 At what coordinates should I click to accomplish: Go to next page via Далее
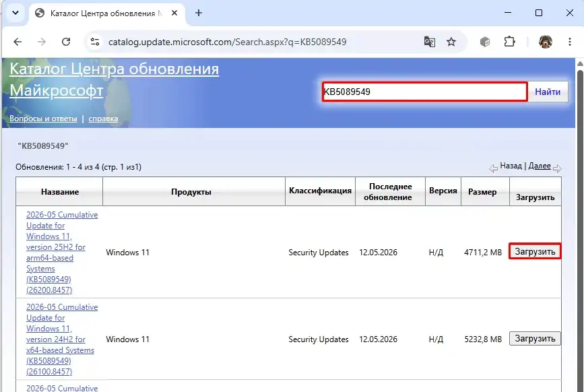[x=540, y=166]
